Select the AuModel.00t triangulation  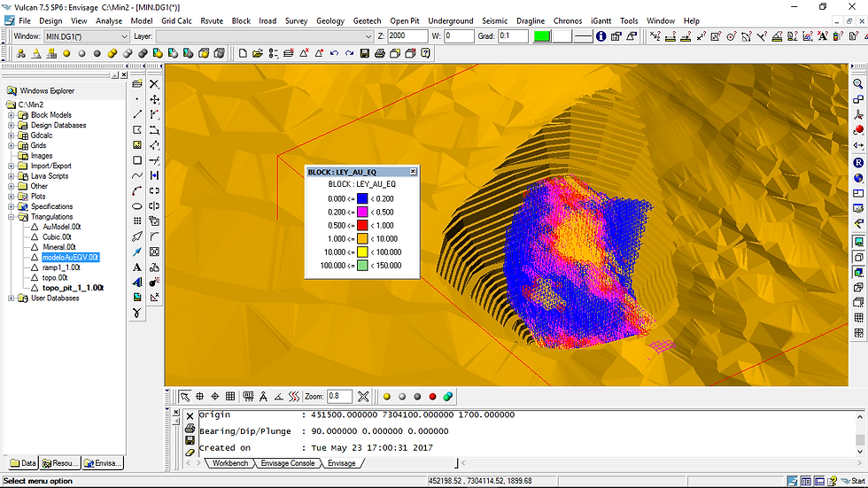click(62, 227)
